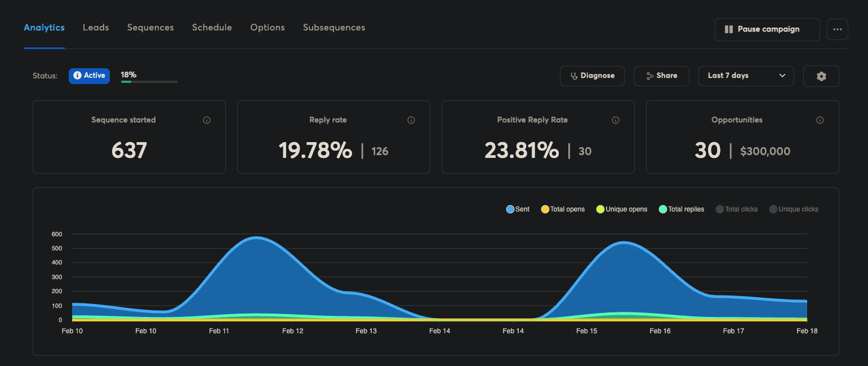Image resolution: width=868 pixels, height=366 pixels.
Task: Click the Pause campaign button
Action: point(767,29)
